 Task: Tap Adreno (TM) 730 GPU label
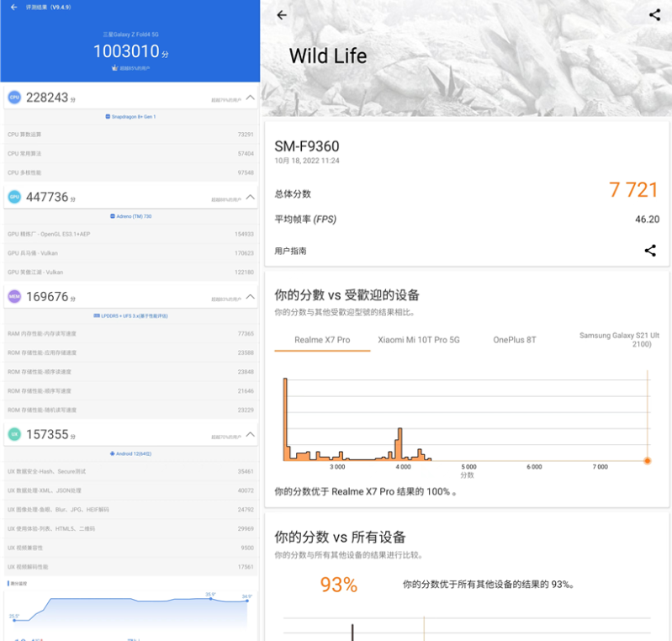[x=130, y=216]
